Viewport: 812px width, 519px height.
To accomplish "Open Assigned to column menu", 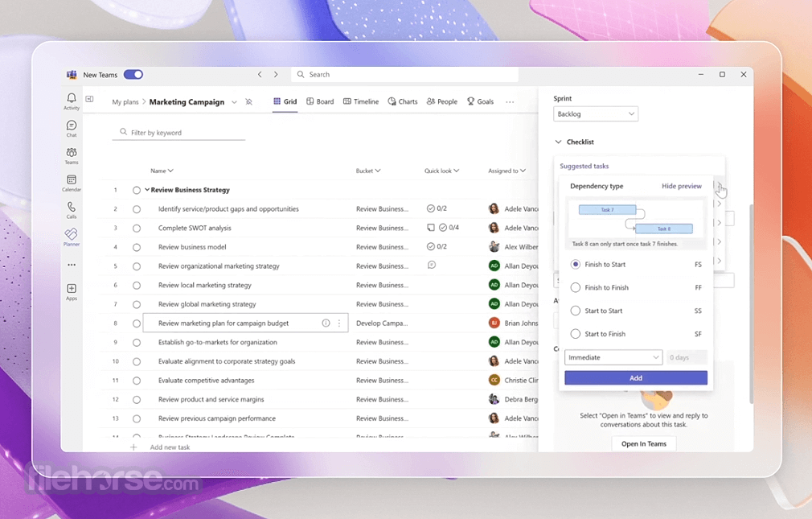I will [507, 171].
